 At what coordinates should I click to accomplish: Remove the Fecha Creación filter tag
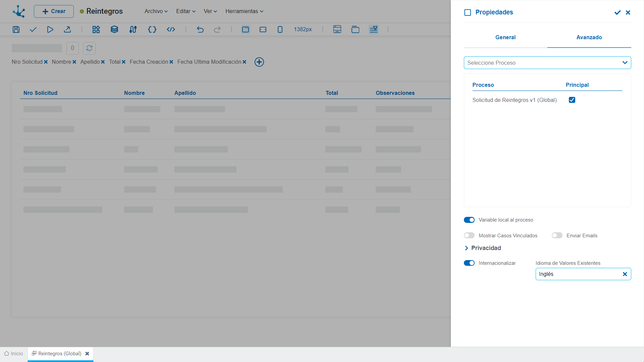[x=171, y=62]
